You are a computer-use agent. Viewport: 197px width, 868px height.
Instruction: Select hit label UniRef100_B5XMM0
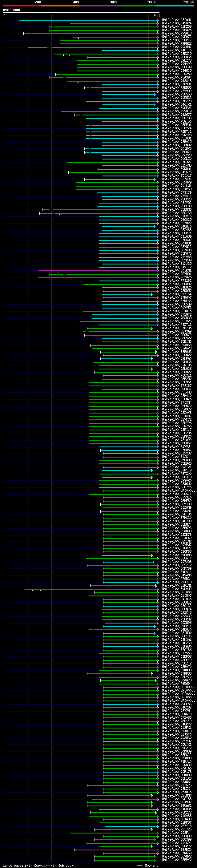[176, 758]
